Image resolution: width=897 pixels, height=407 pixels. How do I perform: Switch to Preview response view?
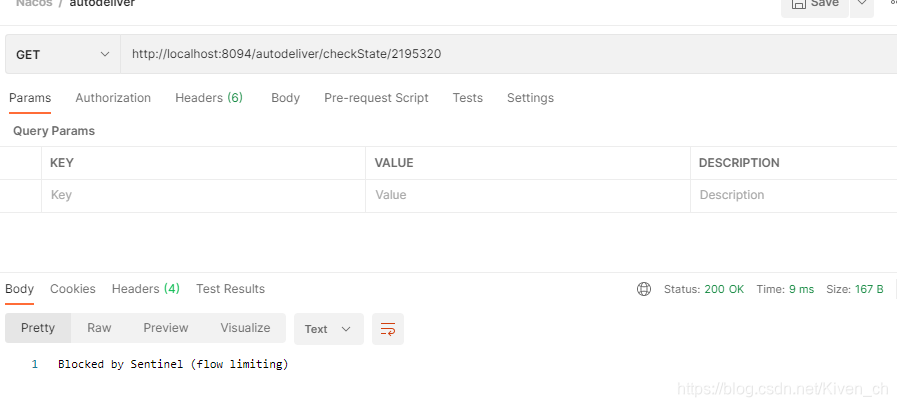pyautogui.click(x=166, y=328)
